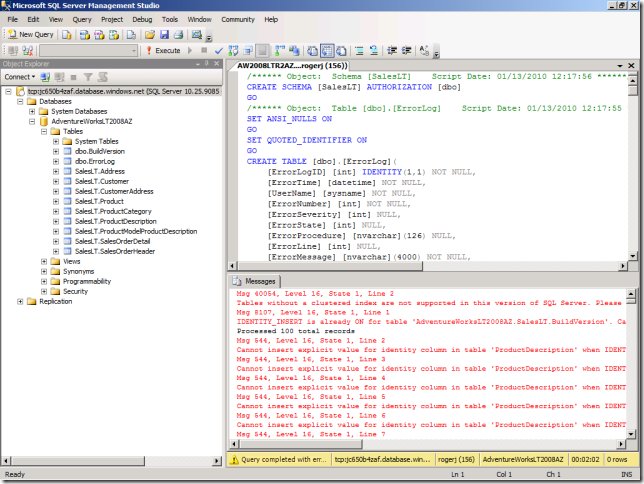Click the Open File folder icon
Viewport: 644px width, 484px height.
150,35
